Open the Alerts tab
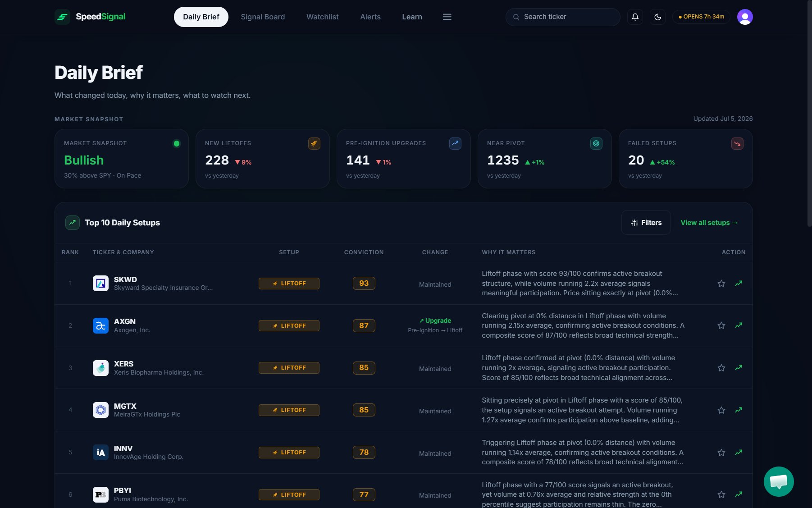This screenshot has height=508, width=812. point(370,17)
